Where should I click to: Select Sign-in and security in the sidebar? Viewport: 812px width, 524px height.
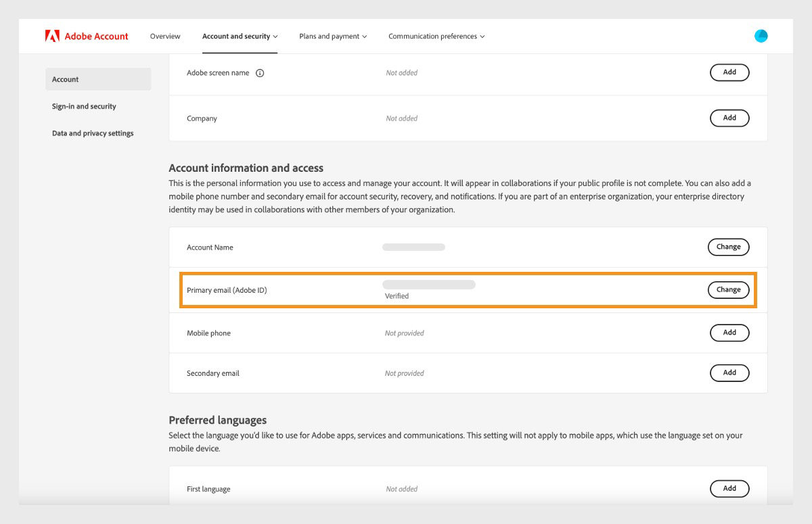(83, 106)
